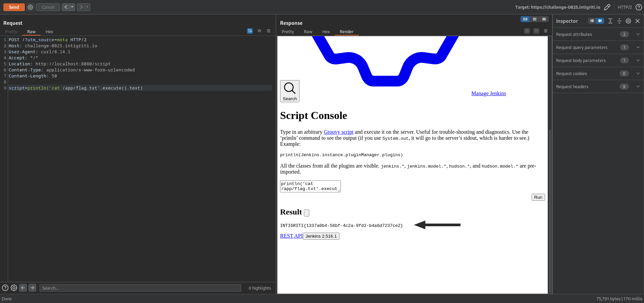
Task: Open the Manage Jenkins link
Action: point(488,93)
